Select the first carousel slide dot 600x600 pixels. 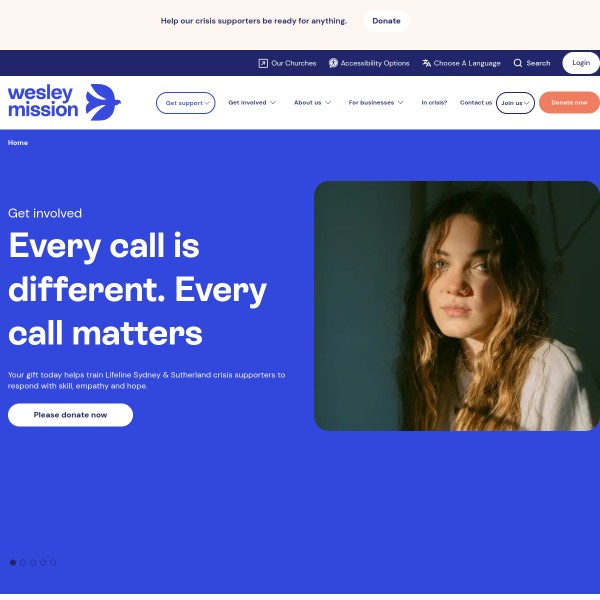(x=13, y=562)
